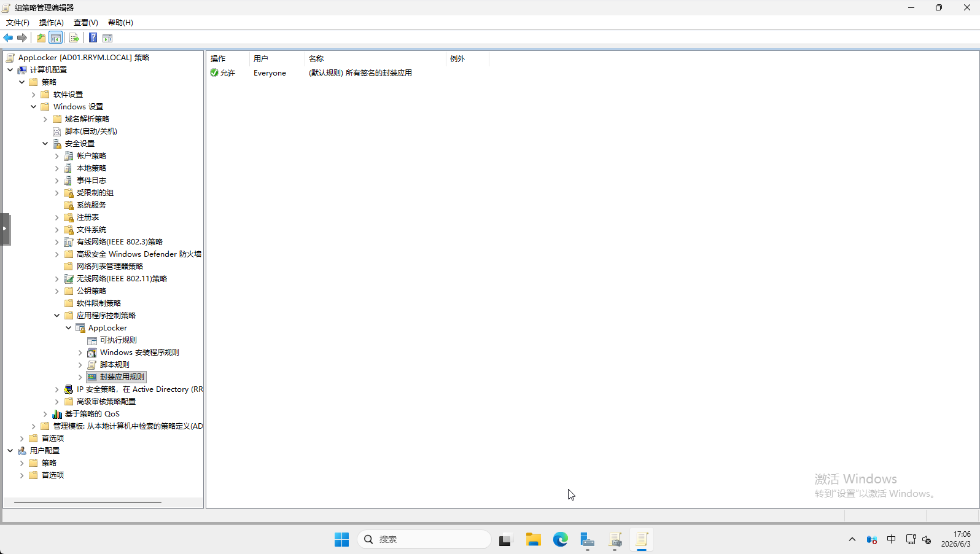Collapse the 计算机配置 node
Viewport: 980px width, 554px height.
point(10,70)
